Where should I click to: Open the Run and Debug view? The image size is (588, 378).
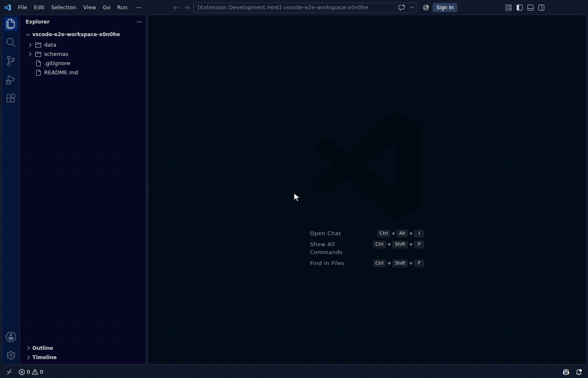11,79
